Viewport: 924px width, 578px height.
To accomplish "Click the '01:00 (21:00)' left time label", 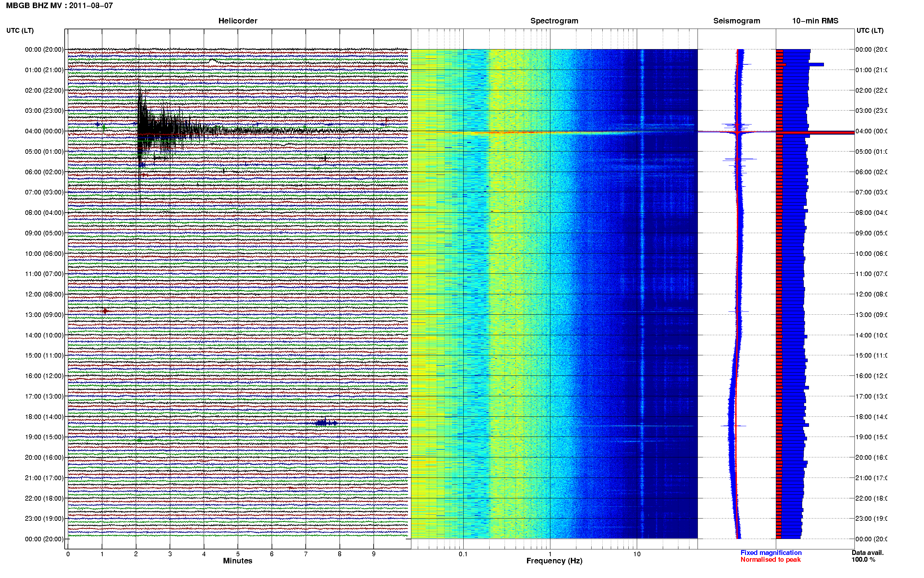I will pyautogui.click(x=44, y=70).
